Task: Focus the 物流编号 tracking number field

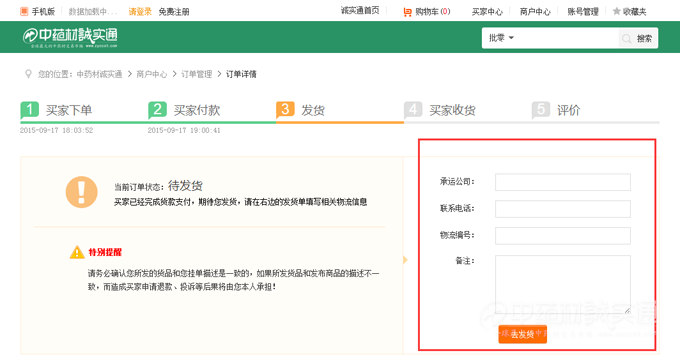Action: click(x=563, y=236)
